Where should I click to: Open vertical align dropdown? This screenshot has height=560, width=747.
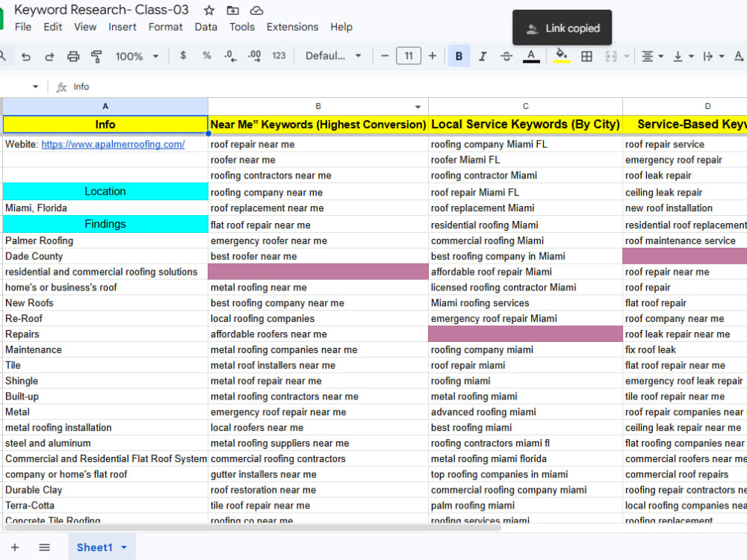coord(684,56)
